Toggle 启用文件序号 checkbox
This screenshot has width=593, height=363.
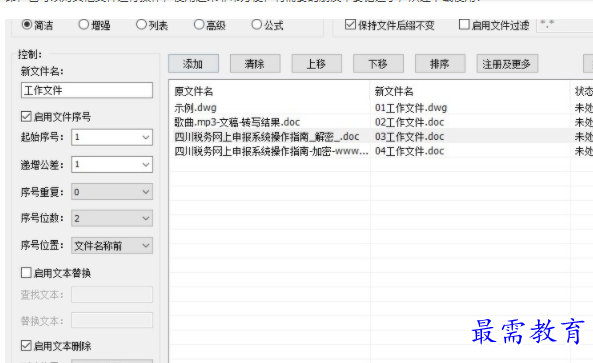[x=26, y=116]
